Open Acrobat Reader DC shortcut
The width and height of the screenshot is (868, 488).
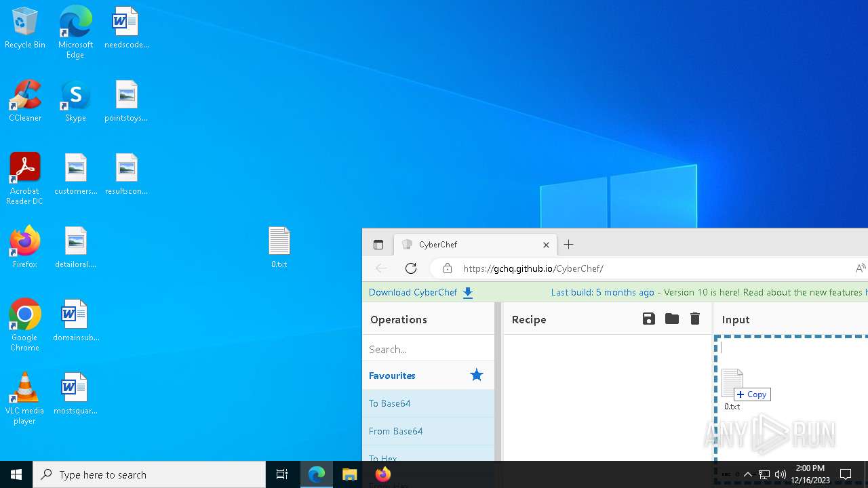coord(25,179)
